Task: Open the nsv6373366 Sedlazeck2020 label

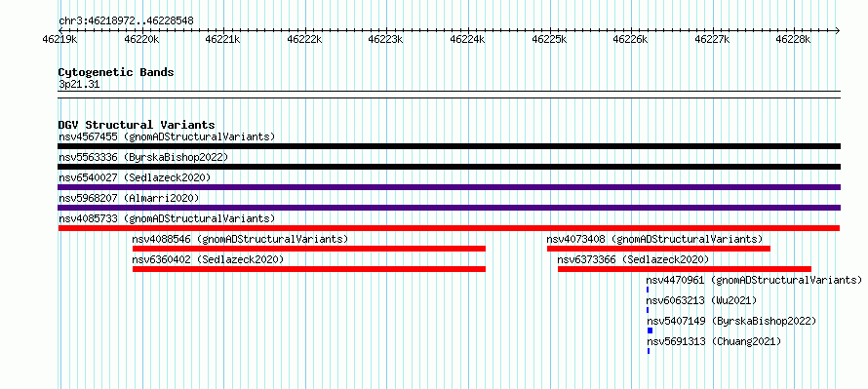Action: click(x=633, y=259)
